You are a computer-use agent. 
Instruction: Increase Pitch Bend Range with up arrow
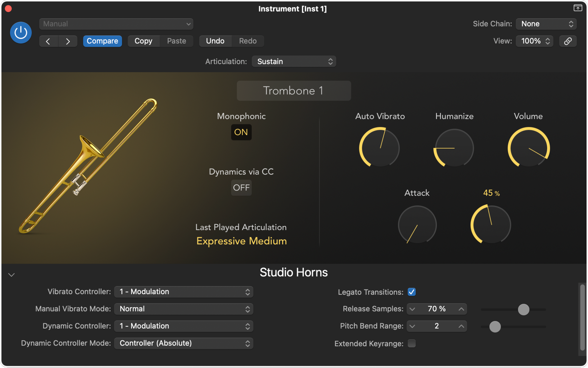(x=461, y=326)
